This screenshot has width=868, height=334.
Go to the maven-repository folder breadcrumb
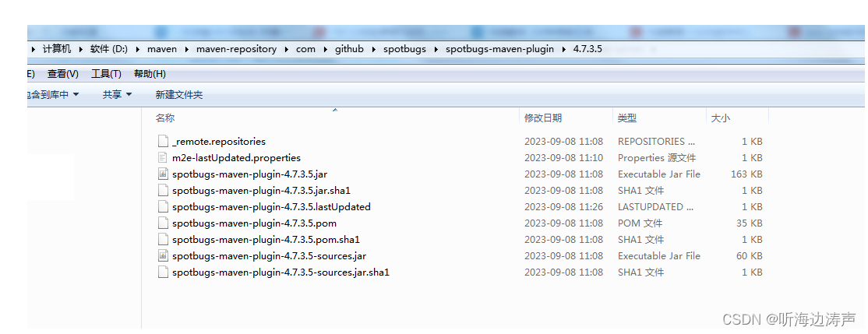coord(236,49)
